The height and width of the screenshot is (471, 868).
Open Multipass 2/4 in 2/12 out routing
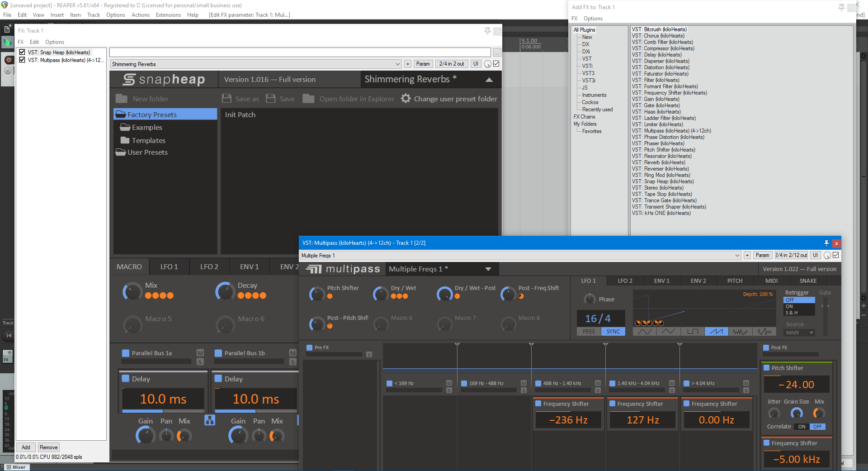point(791,255)
